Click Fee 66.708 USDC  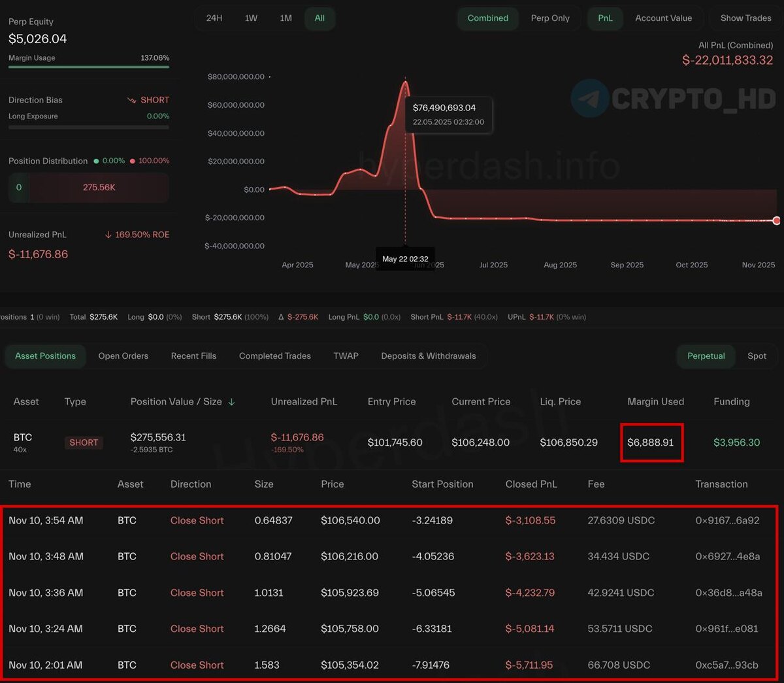click(619, 665)
